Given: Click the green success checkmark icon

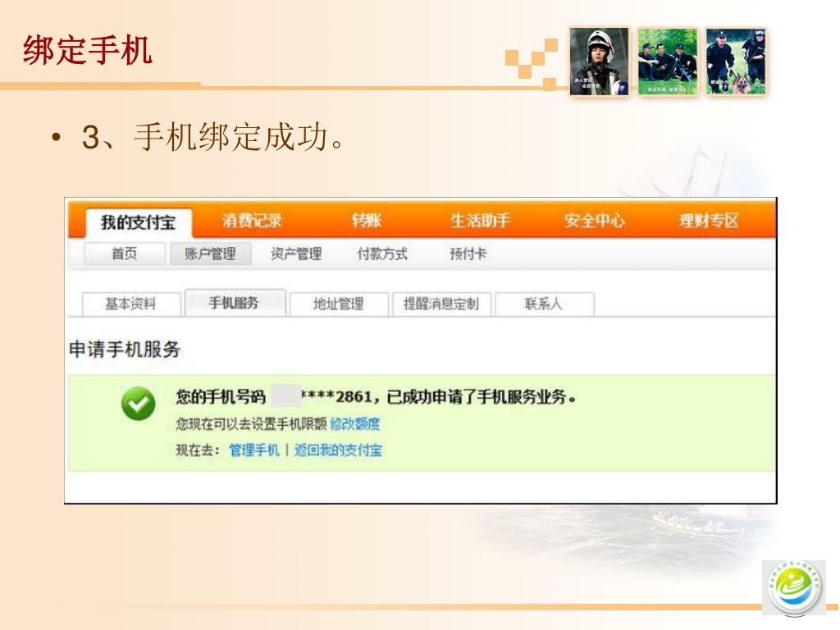Looking at the screenshot, I should 138,404.
